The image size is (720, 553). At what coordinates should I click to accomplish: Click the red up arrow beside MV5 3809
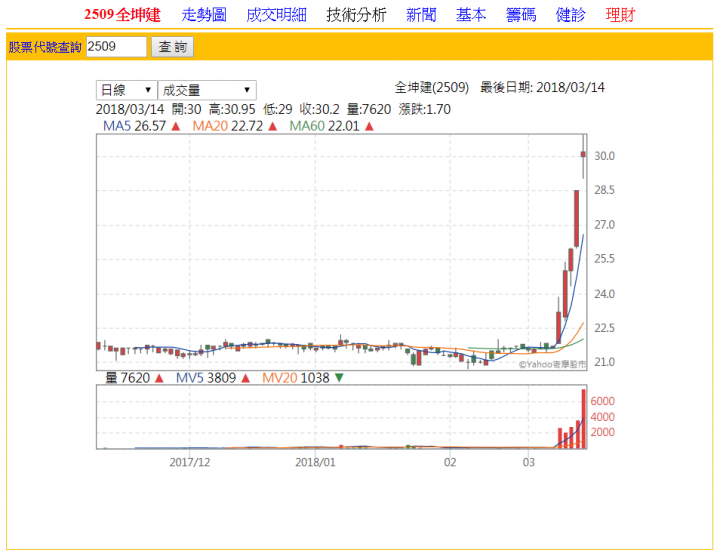(x=246, y=378)
